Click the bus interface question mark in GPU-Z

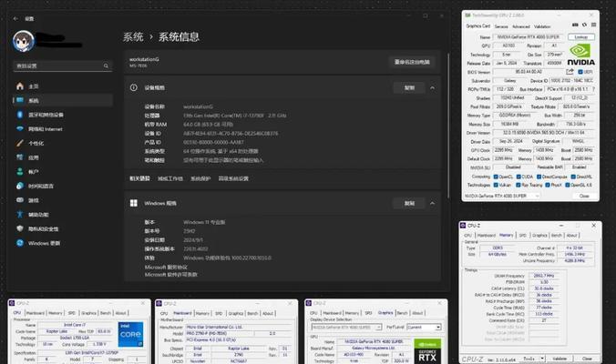pyautogui.click(x=593, y=89)
